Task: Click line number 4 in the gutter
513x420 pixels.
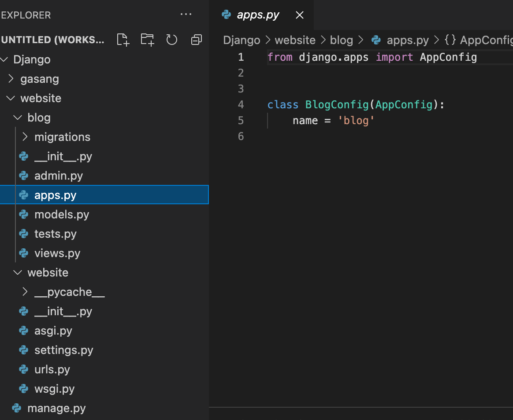Action: tap(241, 105)
